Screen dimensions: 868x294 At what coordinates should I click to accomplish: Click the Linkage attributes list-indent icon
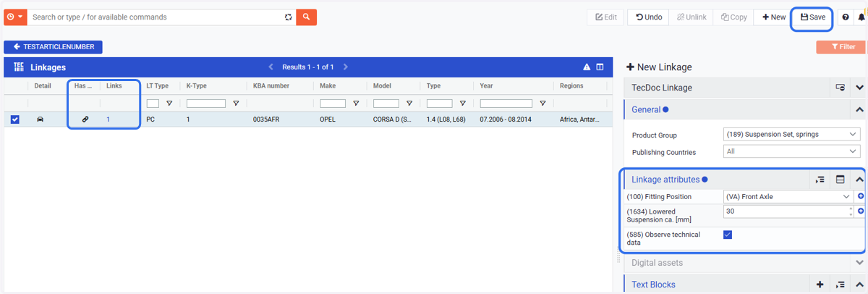(819, 180)
